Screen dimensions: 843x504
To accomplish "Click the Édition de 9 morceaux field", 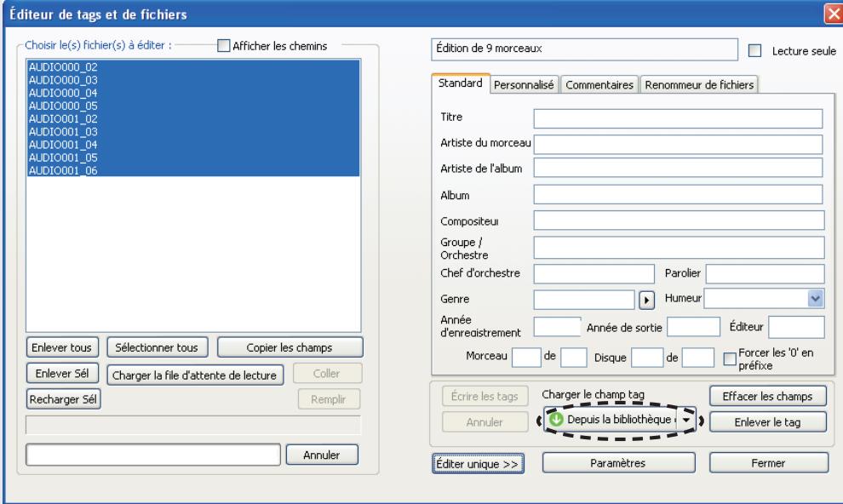I will (584, 49).
